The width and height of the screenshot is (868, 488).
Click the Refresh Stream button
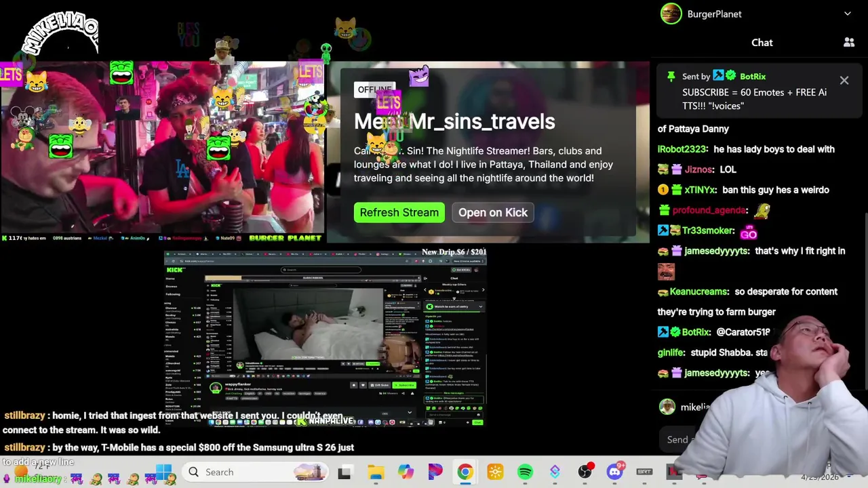[x=399, y=212]
